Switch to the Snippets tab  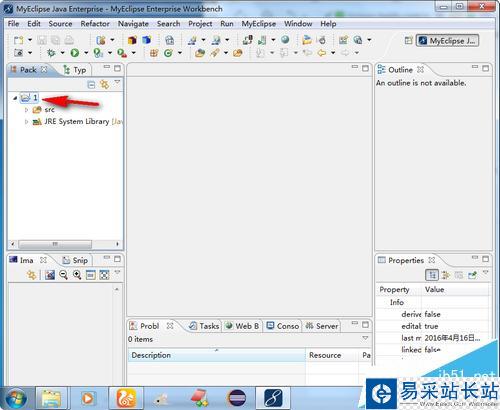[x=76, y=260]
